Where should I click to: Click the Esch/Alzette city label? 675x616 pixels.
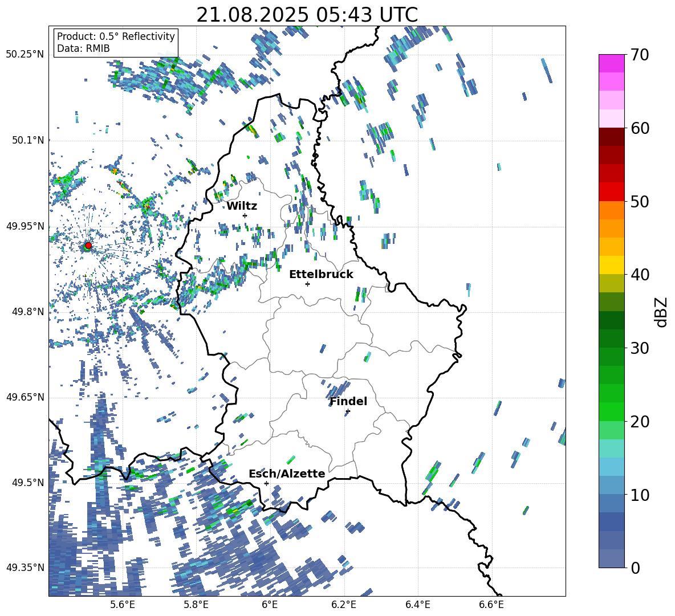[287, 474]
